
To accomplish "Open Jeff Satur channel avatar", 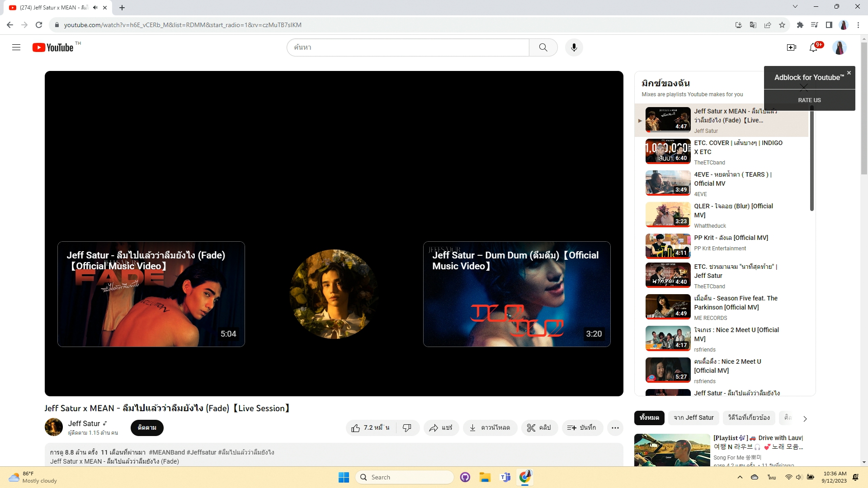I will (54, 427).
